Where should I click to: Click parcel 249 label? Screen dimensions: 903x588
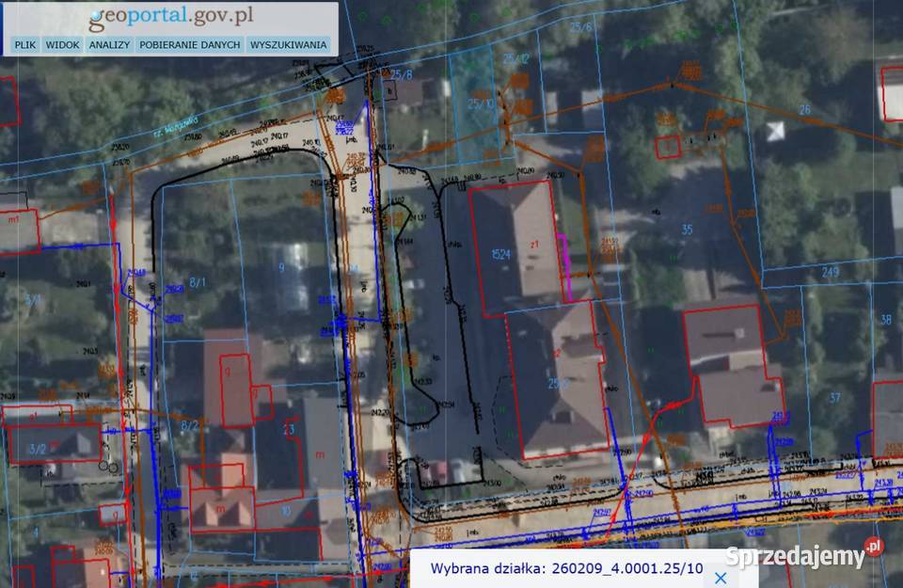[829, 272]
